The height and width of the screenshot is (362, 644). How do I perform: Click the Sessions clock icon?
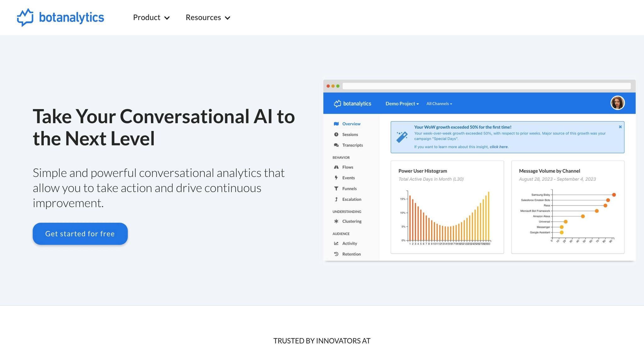pos(336,134)
